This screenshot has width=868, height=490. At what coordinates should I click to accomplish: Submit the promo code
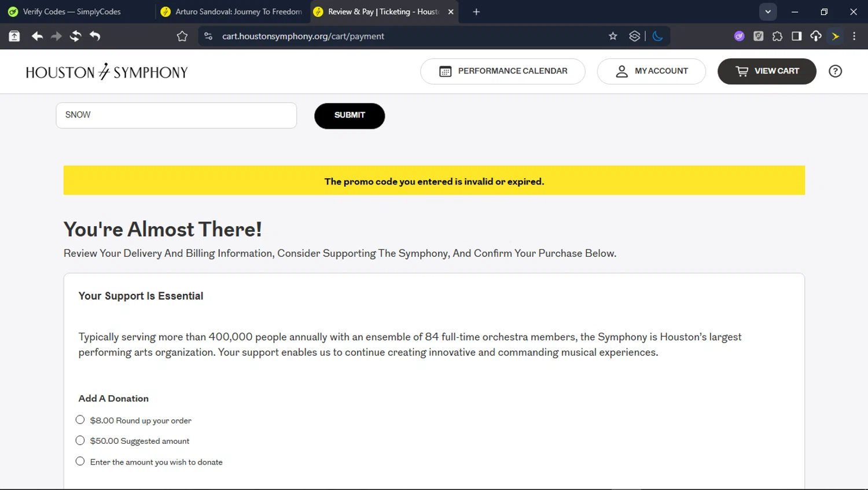pos(350,116)
